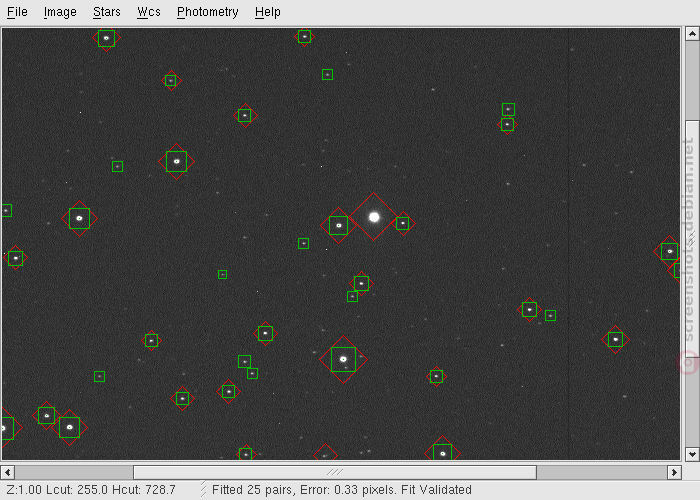Viewport: 700px width, 500px height.
Task: Select the star marker nearest the top-left corner
Action: (106, 38)
